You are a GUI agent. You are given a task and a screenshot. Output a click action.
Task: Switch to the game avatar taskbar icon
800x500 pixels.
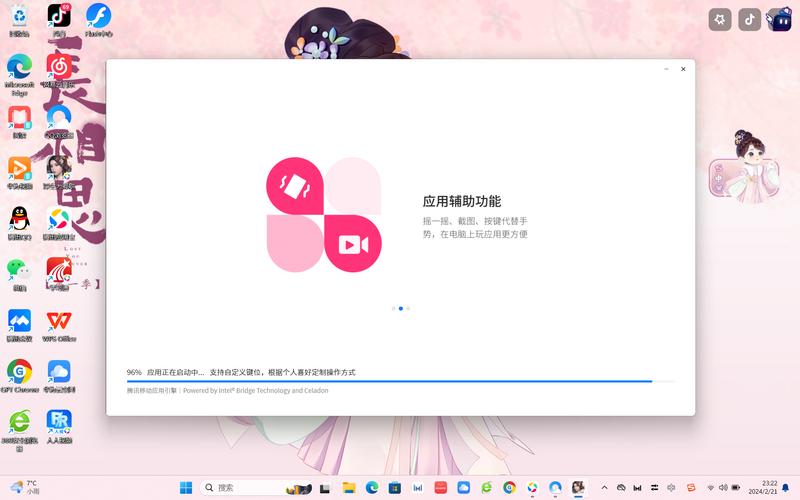[x=578, y=488]
